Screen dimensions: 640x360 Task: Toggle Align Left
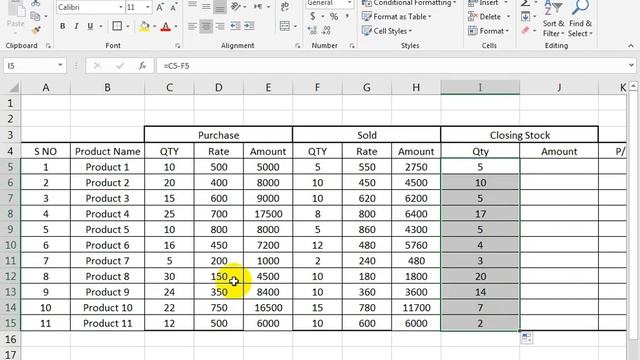[x=192, y=26]
